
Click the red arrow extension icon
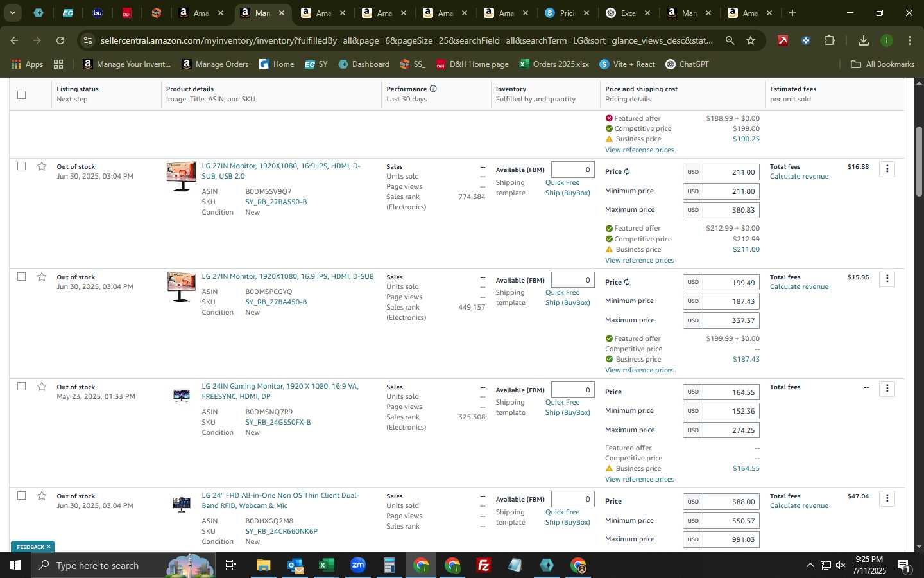click(x=782, y=40)
